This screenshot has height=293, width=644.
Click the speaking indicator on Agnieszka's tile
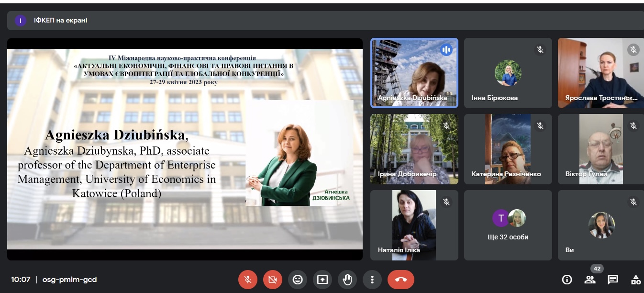[446, 50]
